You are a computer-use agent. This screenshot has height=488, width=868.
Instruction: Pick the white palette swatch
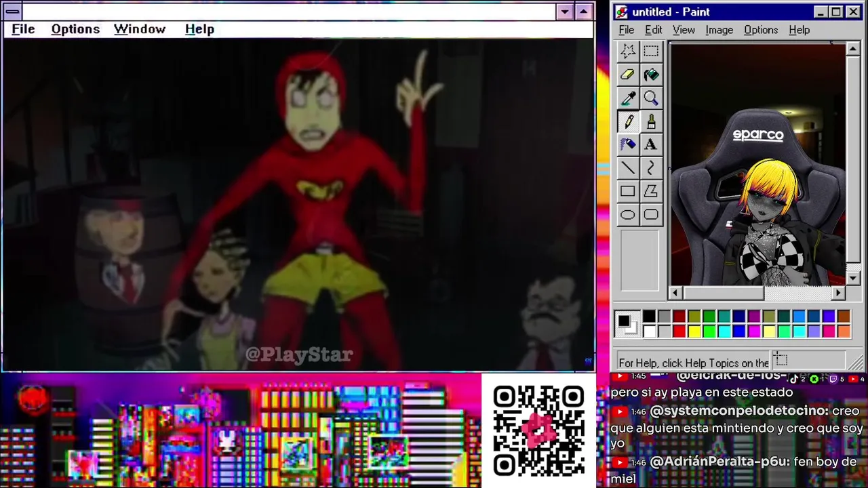pyautogui.click(x=649, y=331)
